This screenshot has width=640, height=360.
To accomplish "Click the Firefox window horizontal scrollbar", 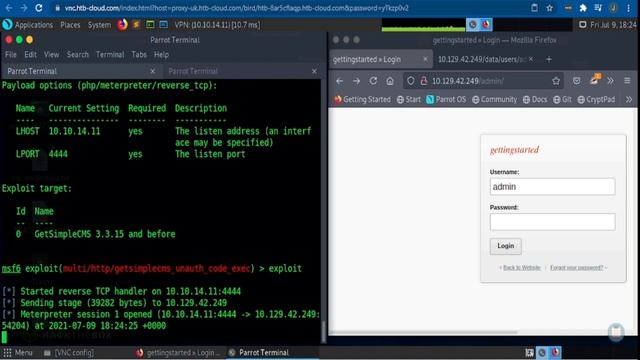I will coord(424,333).
